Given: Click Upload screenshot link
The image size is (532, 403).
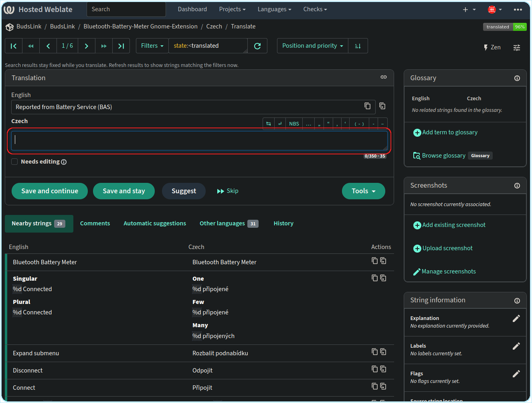Looking at the screenshot, I should (x=443, y=248).
